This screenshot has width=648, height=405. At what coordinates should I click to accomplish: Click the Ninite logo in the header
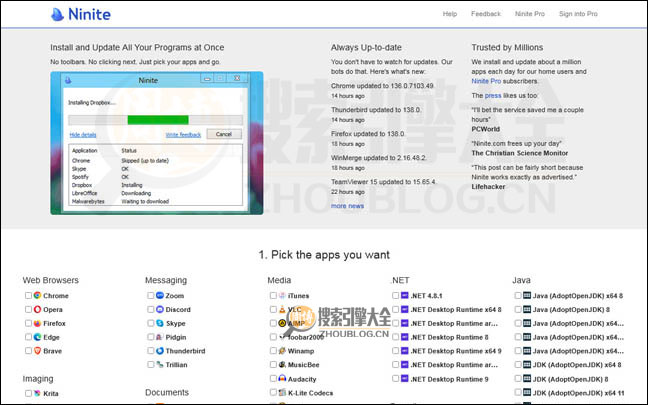point(81,14)
